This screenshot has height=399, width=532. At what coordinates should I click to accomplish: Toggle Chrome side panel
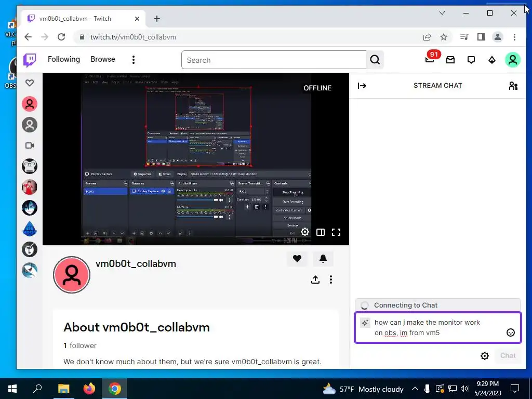coord(481,37)
